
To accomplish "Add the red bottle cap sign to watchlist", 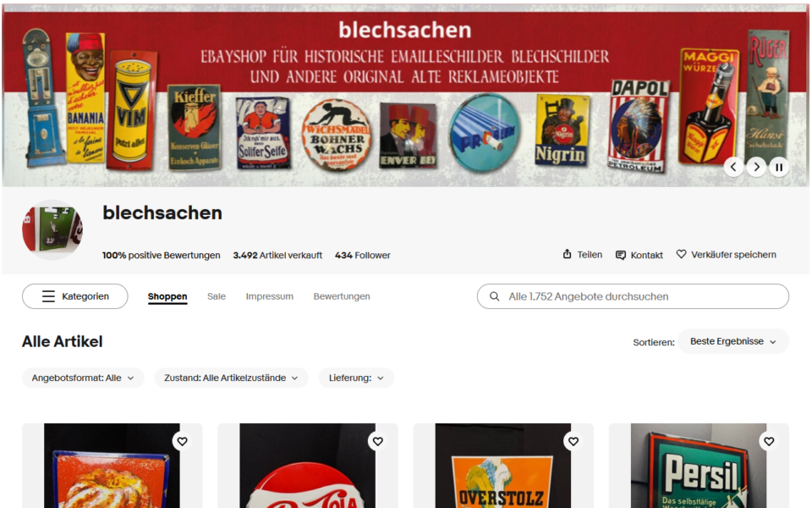I will coord(378,441).
